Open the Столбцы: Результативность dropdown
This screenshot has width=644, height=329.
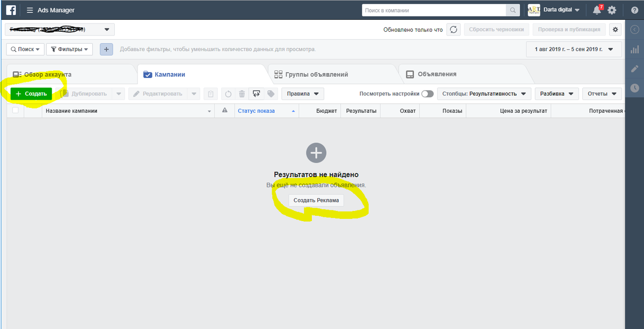point(484,94)
